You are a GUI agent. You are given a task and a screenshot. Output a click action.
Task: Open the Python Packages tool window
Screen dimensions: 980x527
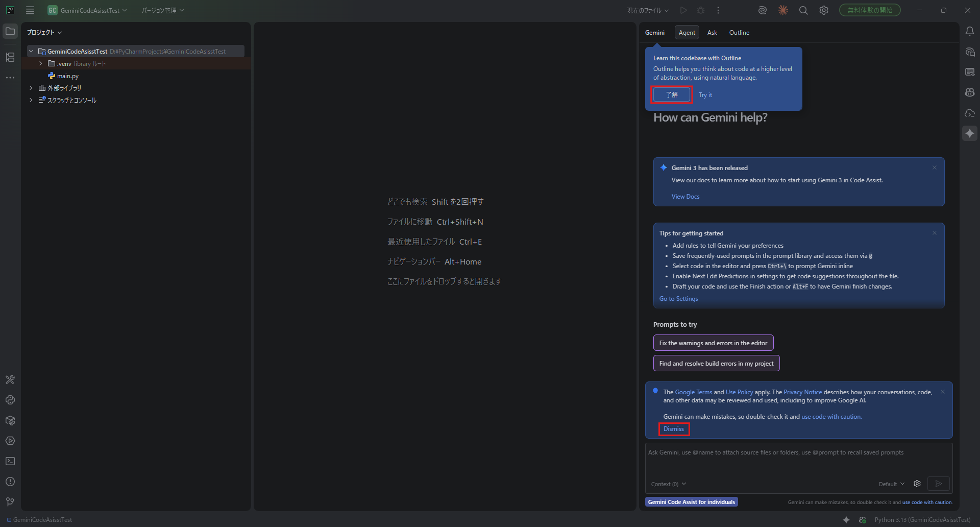pos(10,420)
